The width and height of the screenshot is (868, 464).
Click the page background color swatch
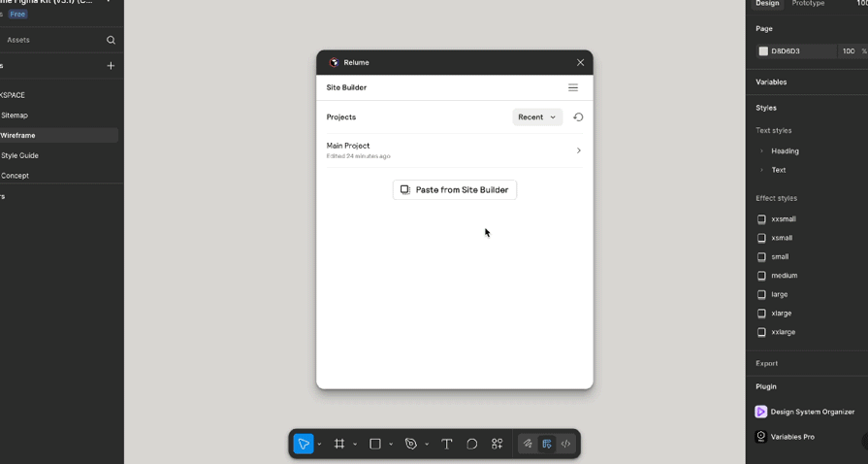[x=763, y=51]
